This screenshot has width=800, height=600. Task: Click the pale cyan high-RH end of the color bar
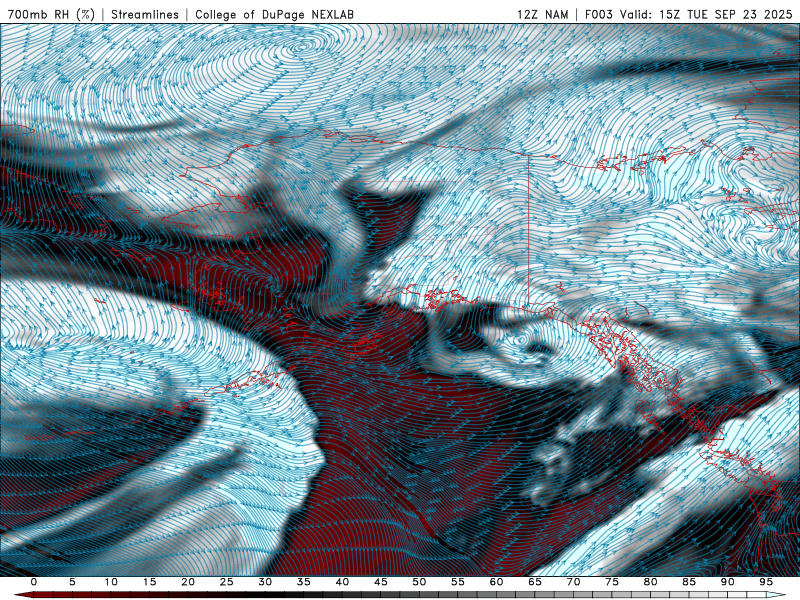(776, 595)
